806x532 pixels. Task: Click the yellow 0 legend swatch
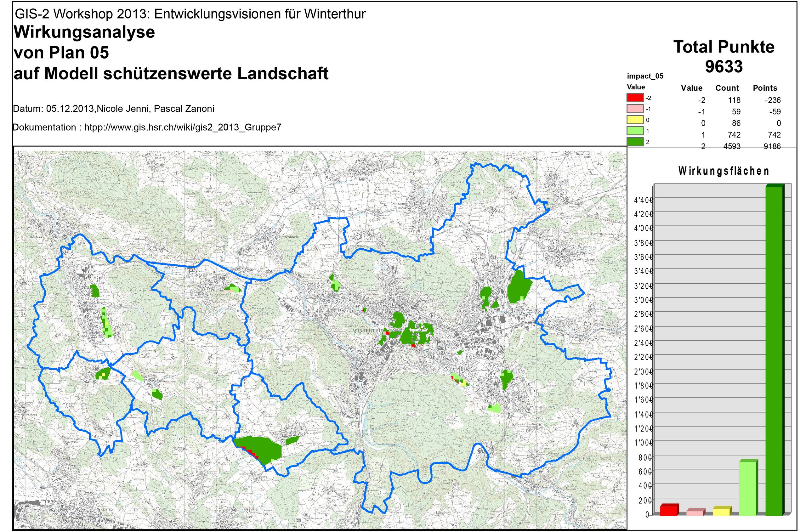click(x=635, y=120)
